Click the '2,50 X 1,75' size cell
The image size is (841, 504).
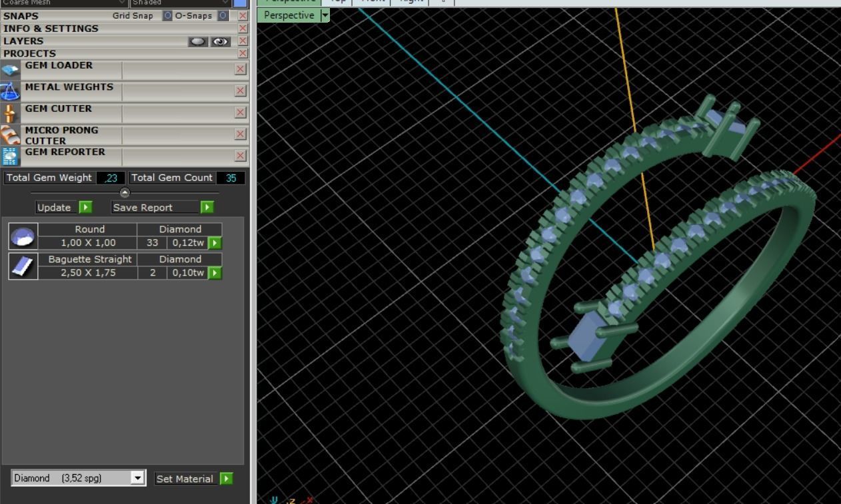tap(88, 273)
